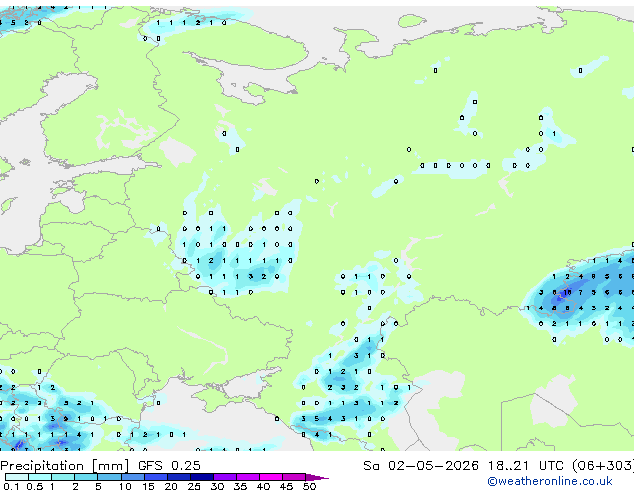The width and height of the screenshot is (634, 490).
Task: Select the 30–35 mm purple legend segment
Action: (x=225, y=477)
